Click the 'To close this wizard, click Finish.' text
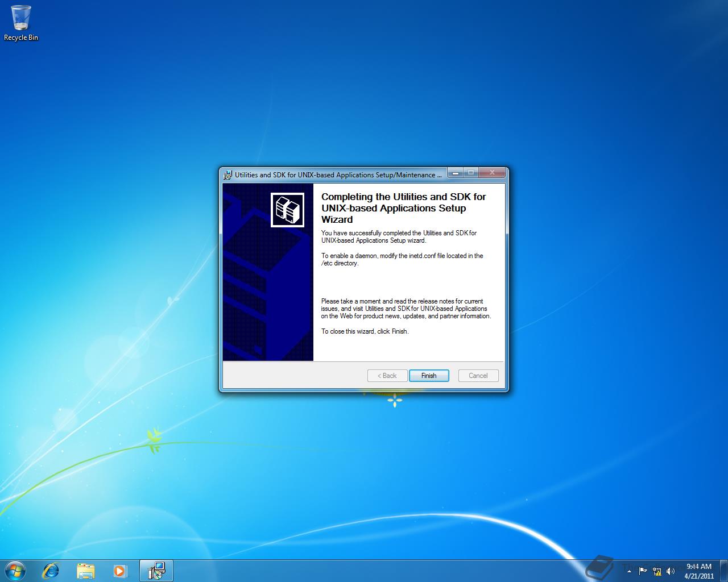 click(x=365, y=331)
